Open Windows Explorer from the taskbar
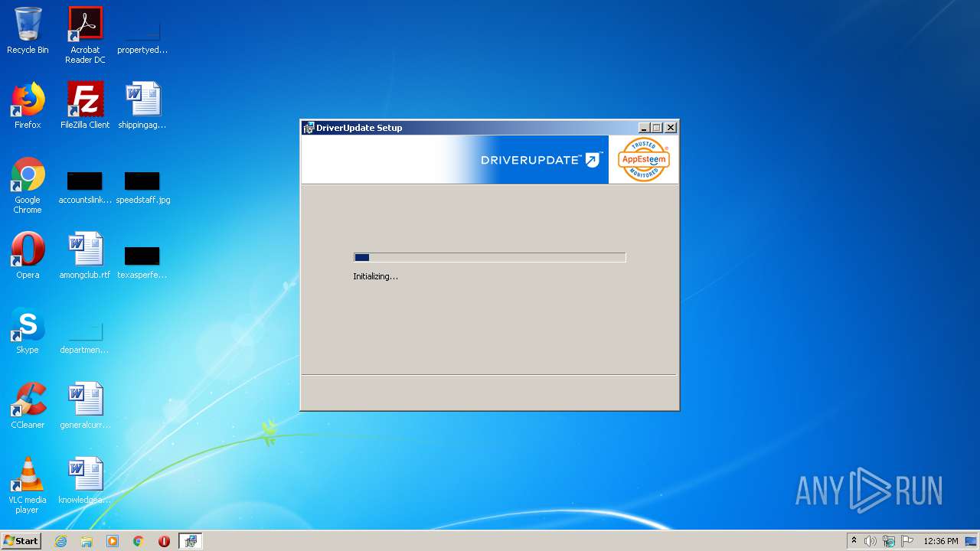 [x=87, y=541]
